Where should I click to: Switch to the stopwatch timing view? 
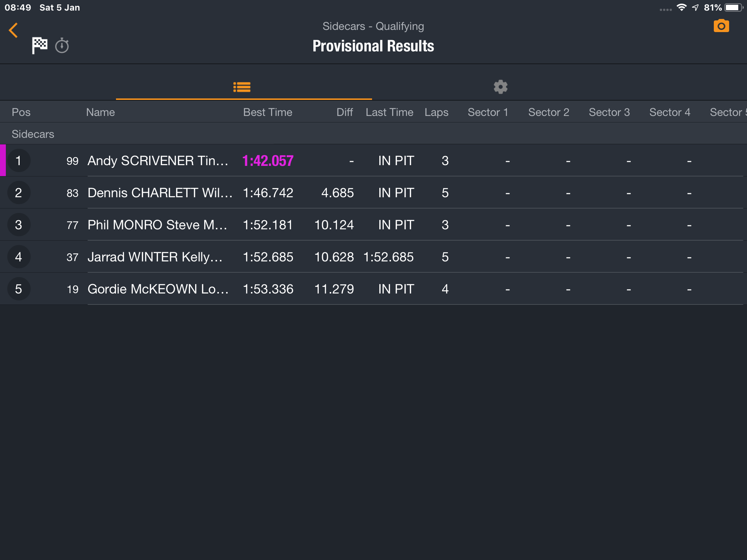[62, 46]
